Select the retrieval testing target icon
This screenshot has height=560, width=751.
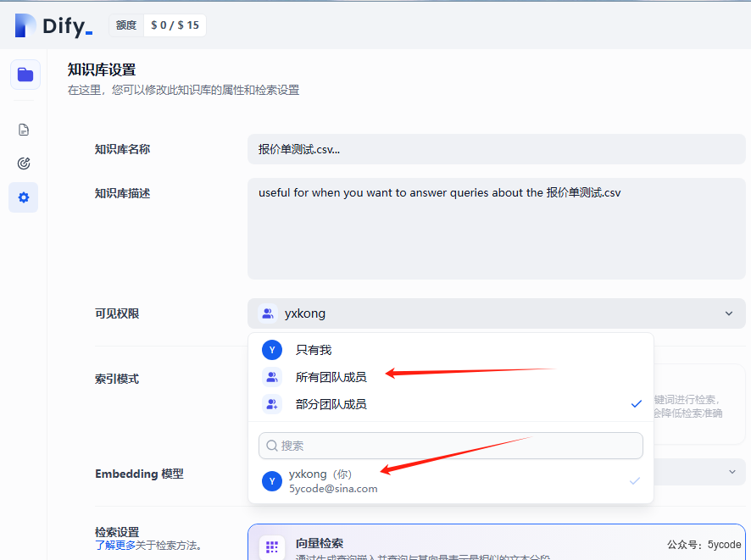(23, 163)
